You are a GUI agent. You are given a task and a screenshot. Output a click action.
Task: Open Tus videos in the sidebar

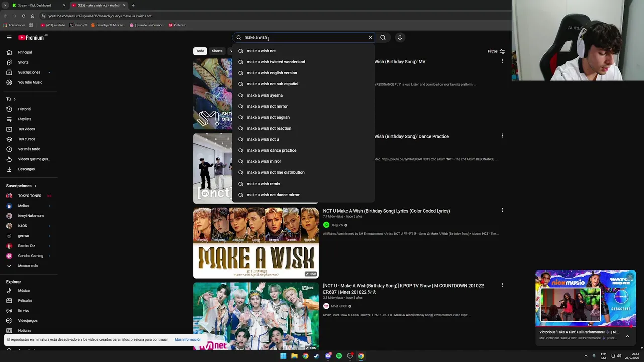29,129
